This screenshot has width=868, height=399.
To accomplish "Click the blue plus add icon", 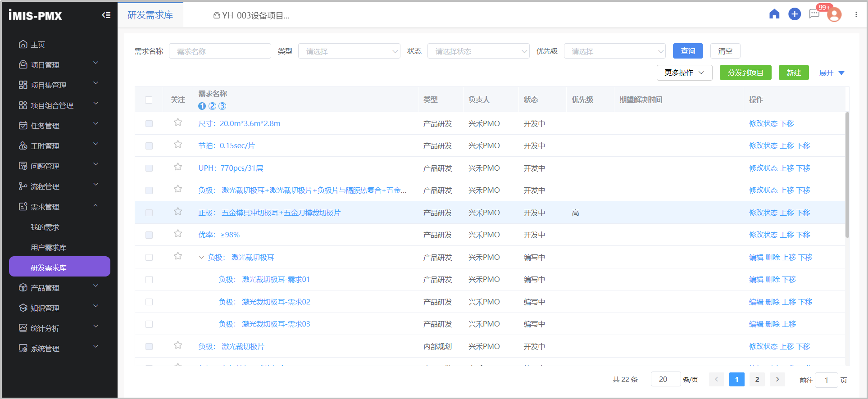I will click(794, 14).
